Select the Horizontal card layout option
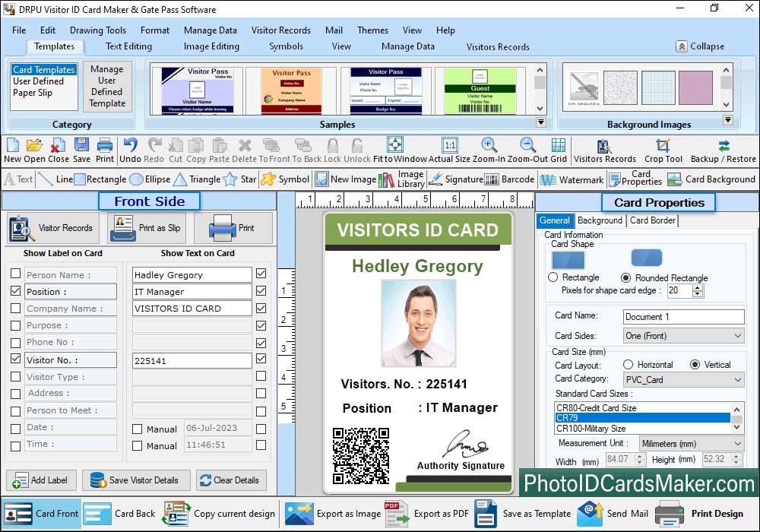 point(629,364)
